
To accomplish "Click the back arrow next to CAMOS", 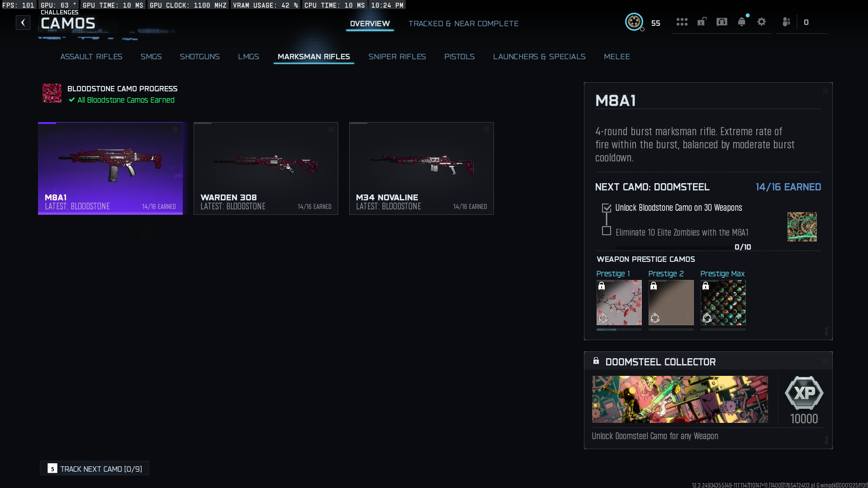I will tap(23, 23).
